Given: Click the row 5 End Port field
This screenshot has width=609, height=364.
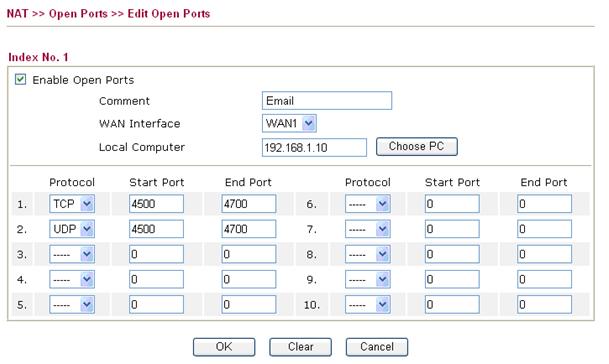Looking at the screenshot, I should [x=249, y=305].
